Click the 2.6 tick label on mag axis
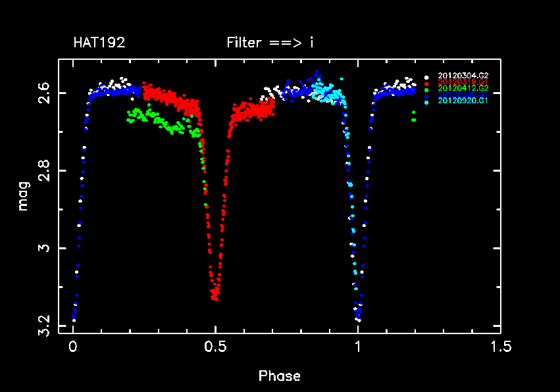Screen dimensions: 560x392 41,93
